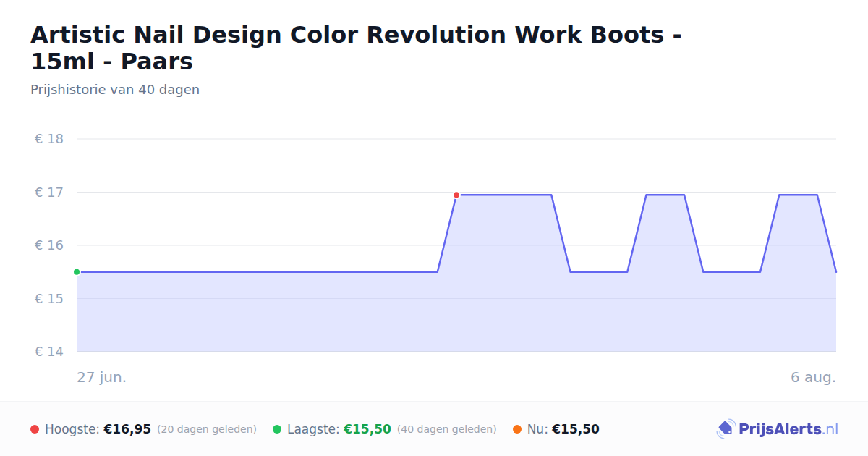Click the € 17 axis label
The width and height of the screenshot is (868, 456).
(49, 193)
